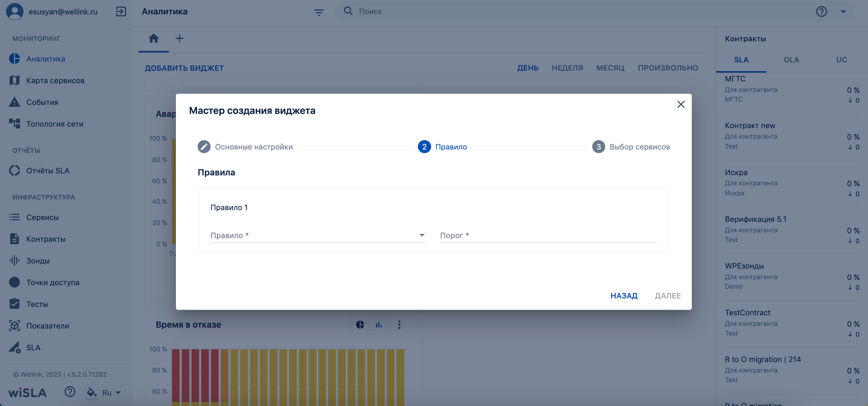Click the НАЗАД button
The height and width of the screenshot is (406, 868).
pos(624,296)
